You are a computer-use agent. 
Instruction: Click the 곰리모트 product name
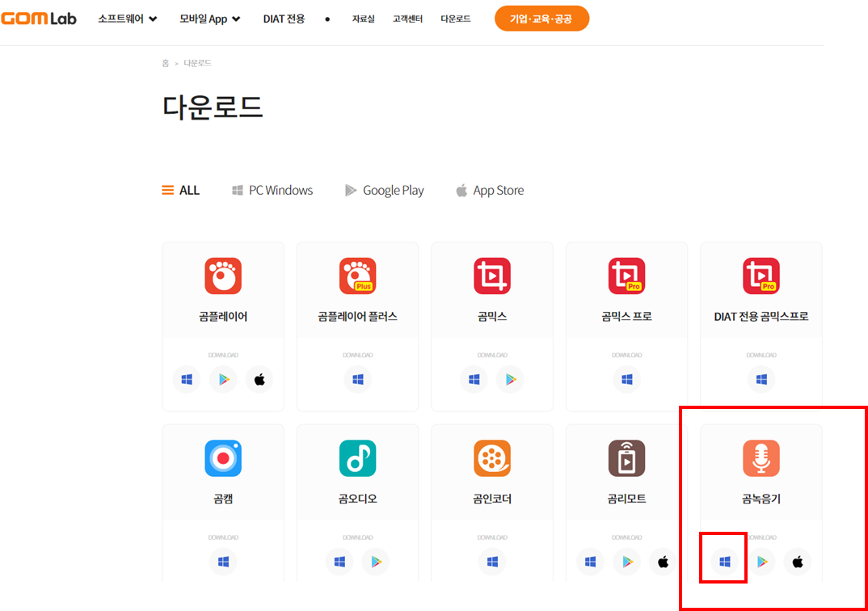[626, 499]
